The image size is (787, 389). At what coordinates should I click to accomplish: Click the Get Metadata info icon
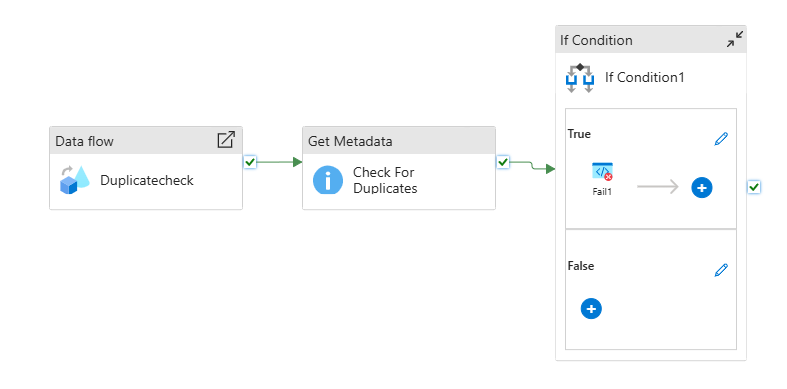pos(328,180)
